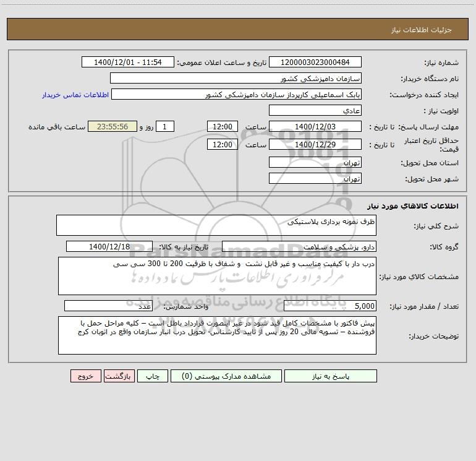Click the 'ایجاد کننده درخواست:' label
This screenshot has height=461, width=476.
click(x=424, y=95)
